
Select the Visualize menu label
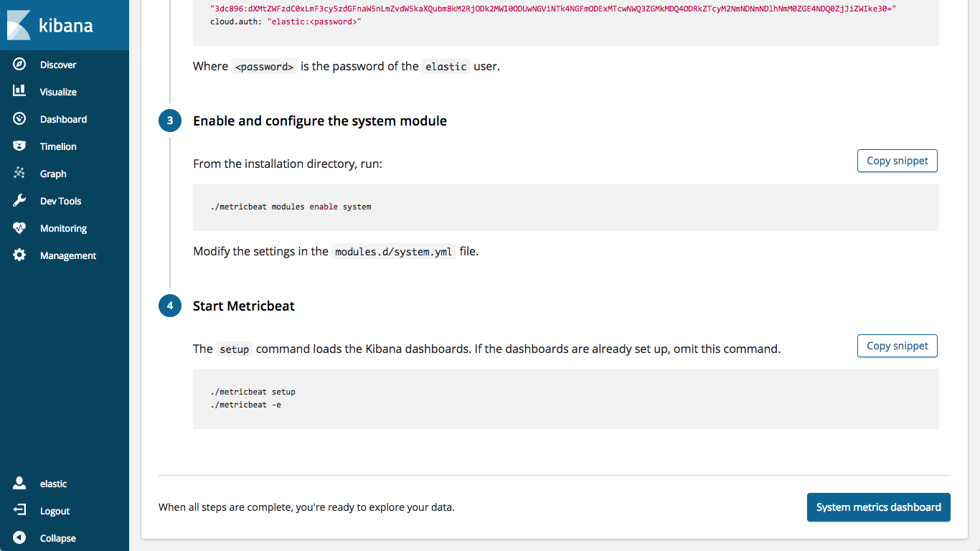click(x=58, y=92)
